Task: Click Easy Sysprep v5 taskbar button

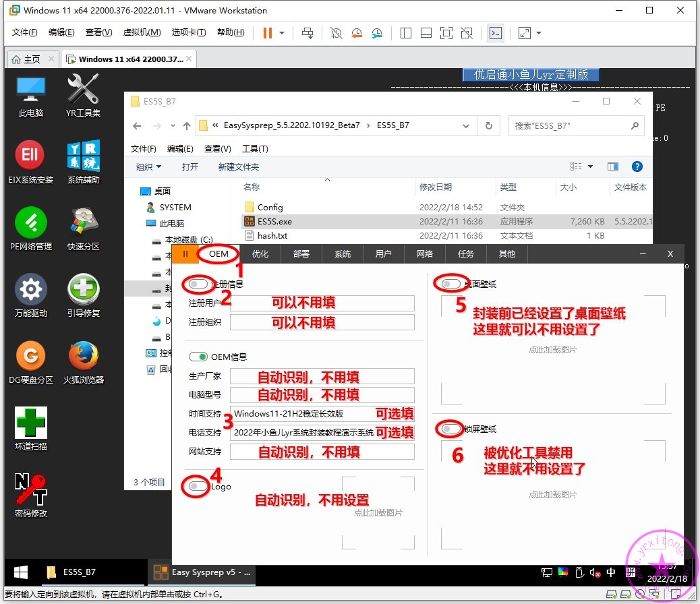Action: coord(202,572)
